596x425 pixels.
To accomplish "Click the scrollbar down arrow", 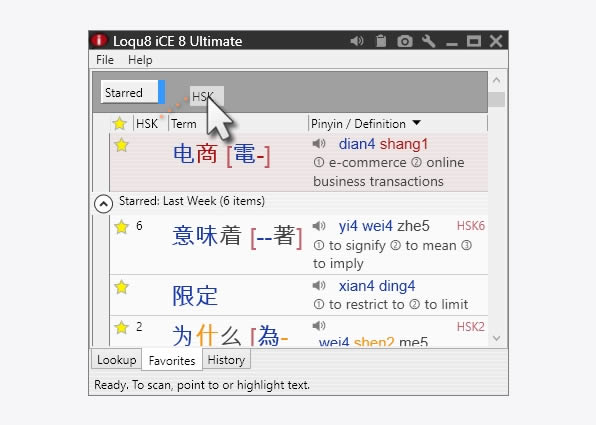I will (x=496, y=338).
